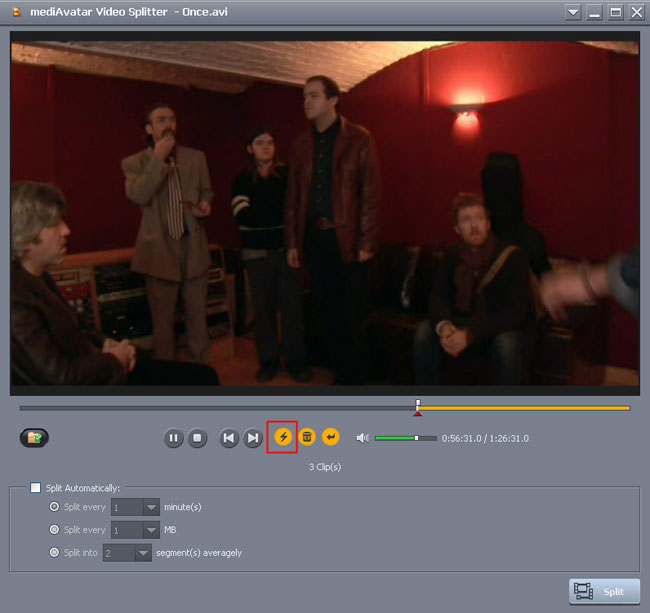Click the playback timeline seek bar

(324, 408)
